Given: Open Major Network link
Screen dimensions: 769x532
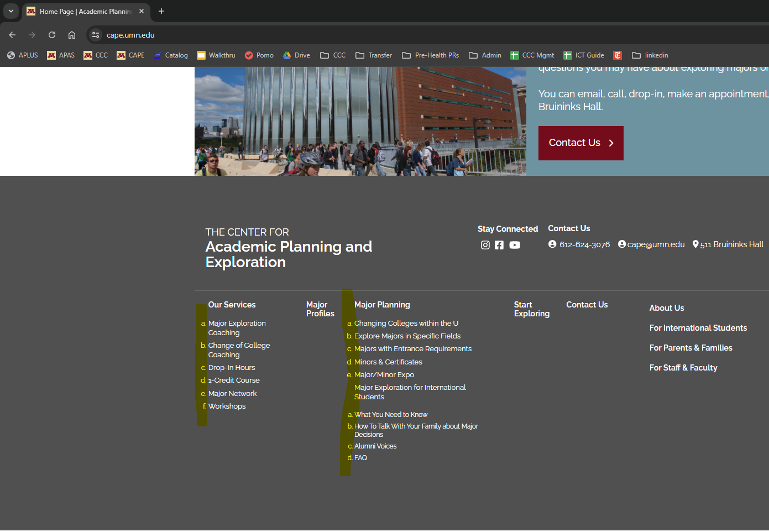Looking at the screenshot, I should pyautogui.click(x=232, y=393).
